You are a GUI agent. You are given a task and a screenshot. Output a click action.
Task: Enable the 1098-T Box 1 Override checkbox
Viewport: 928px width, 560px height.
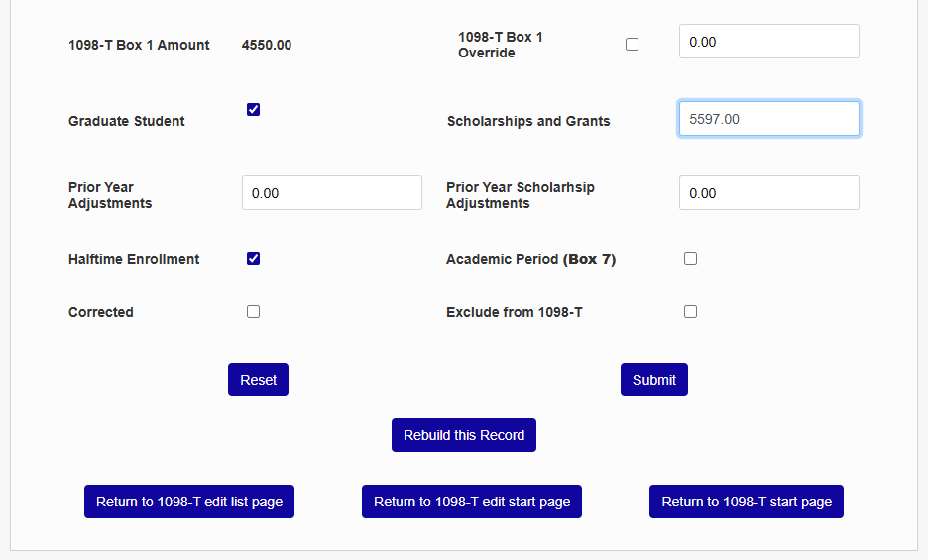633,45
